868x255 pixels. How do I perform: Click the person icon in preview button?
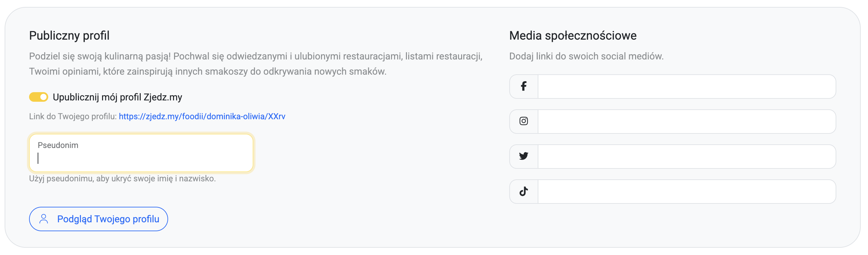(x=44, y=219)
